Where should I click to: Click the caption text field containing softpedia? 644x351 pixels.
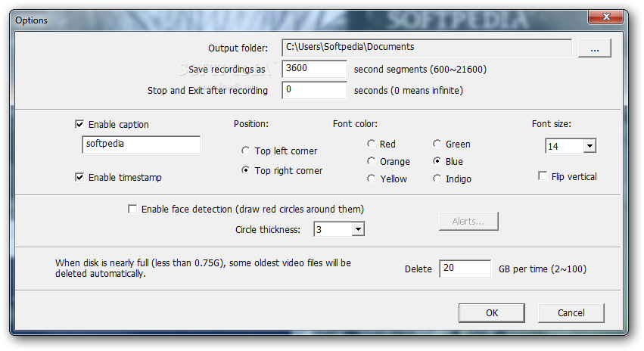pyautogui.click(x=142, y=144)
